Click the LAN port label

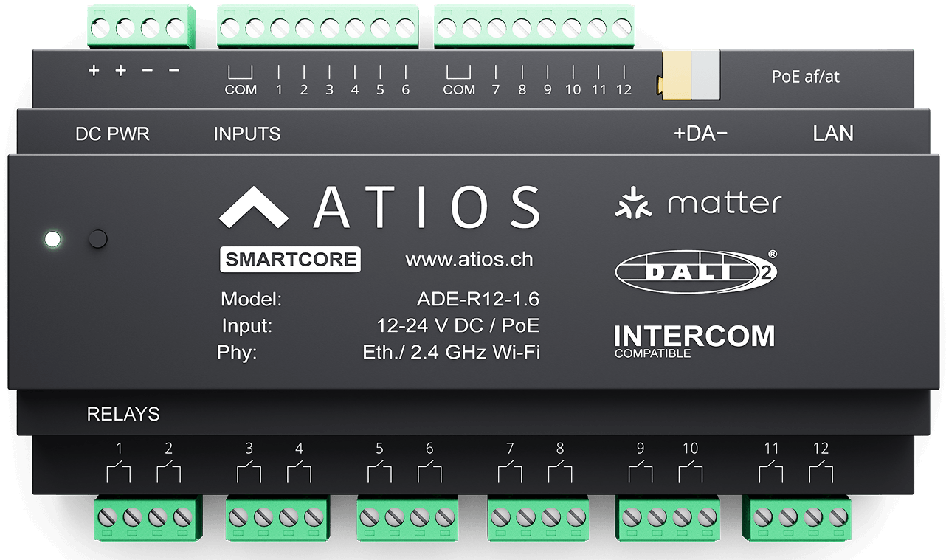point(833,134)
